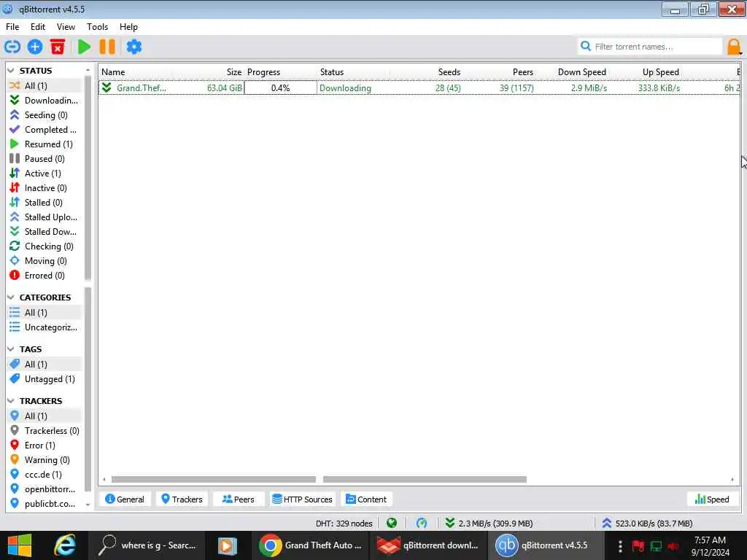Screen dimensions: 747x560
Task: Click the 0.4% progress bar
Action: pyautogui.click(x=280, y=87)
